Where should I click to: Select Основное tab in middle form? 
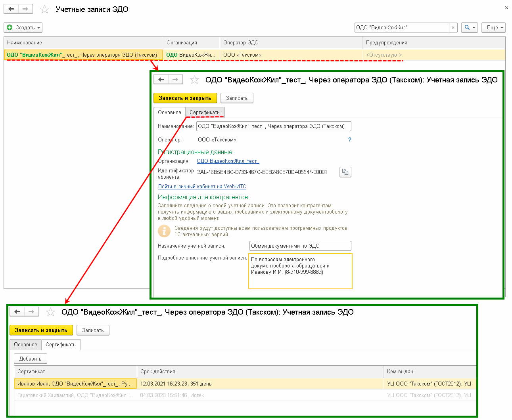click(169, 112)
